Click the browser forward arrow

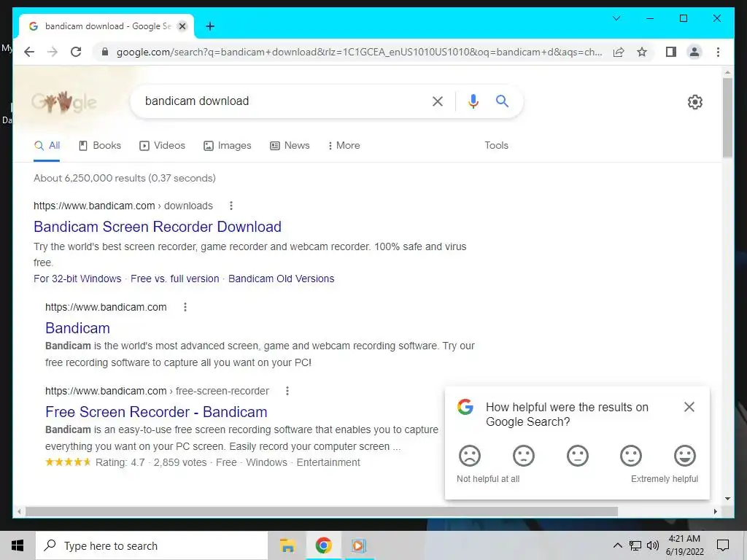click(53, 52)
